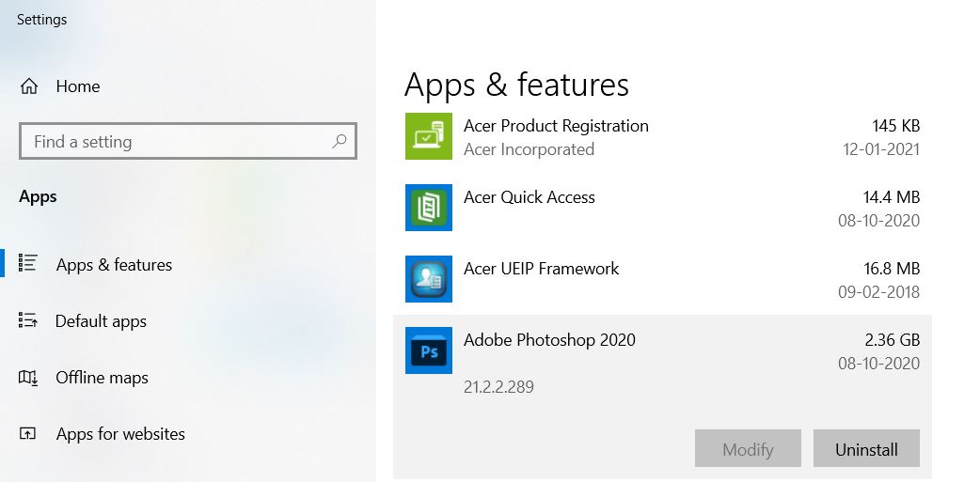Click the Acer Quick Access app icon
This screenshot has width=980, height=482.
click(429, 208)
